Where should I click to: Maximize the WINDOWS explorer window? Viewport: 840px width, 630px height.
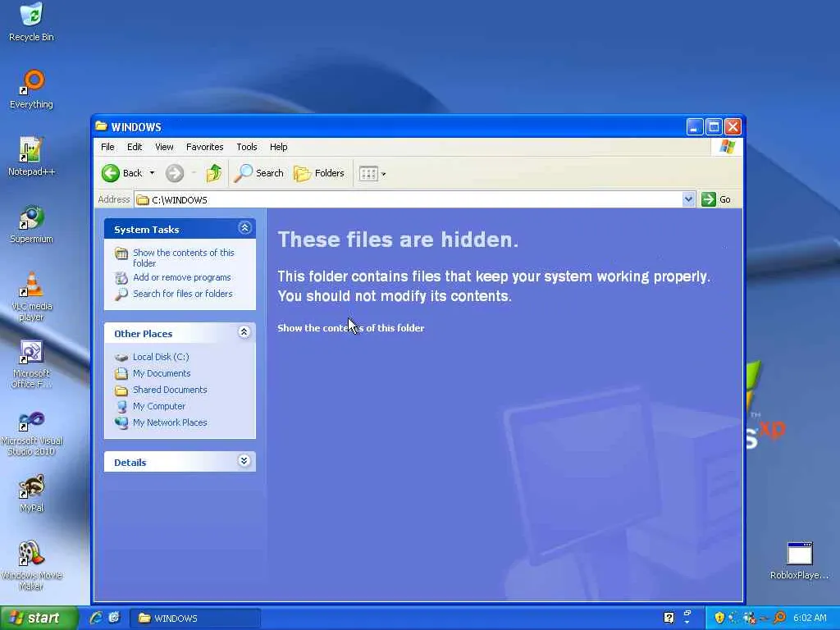(714, 127)
